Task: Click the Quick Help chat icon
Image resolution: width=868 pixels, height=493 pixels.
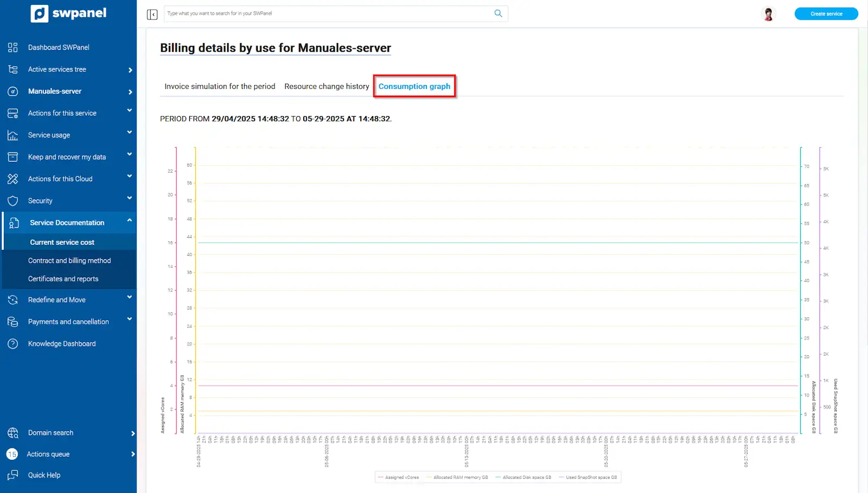Action: [13, 476]
